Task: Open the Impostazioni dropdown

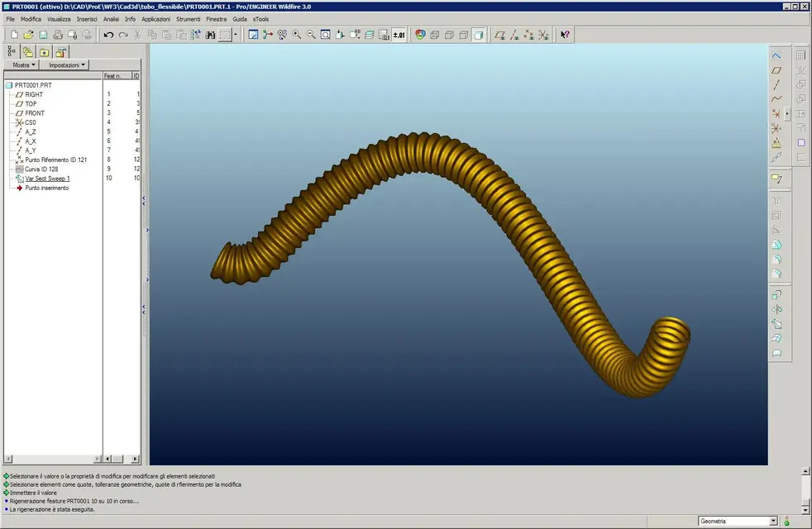Action: [x=67, y=64]
